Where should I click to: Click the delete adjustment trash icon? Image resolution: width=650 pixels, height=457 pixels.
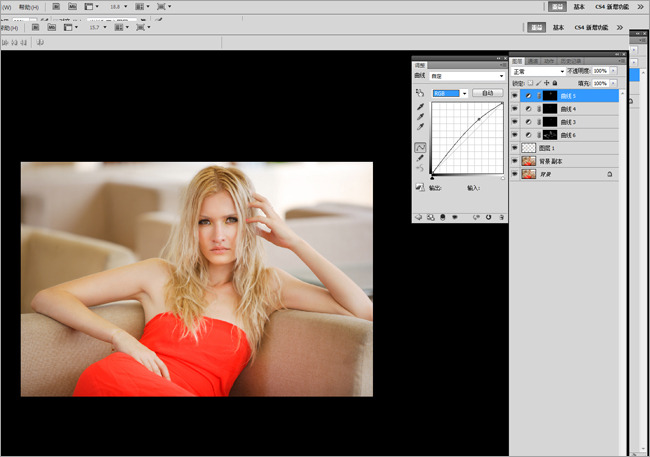tap(501, 217)
